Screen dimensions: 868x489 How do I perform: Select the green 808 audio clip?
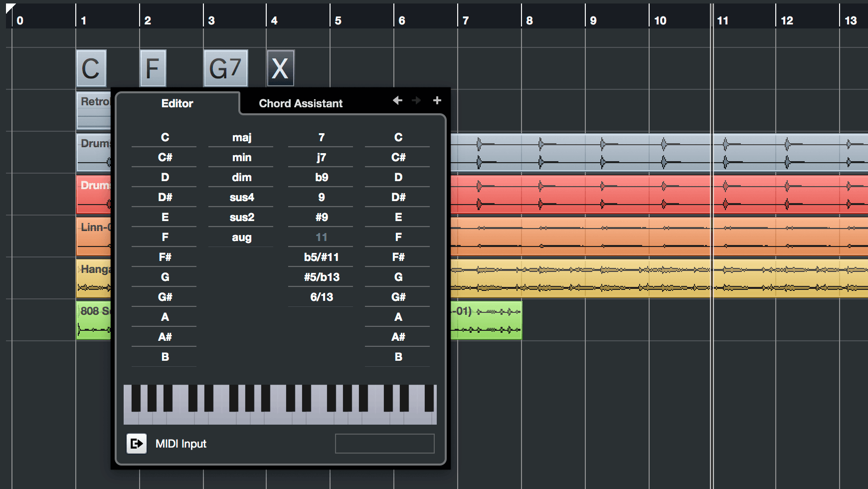point(486,320)
